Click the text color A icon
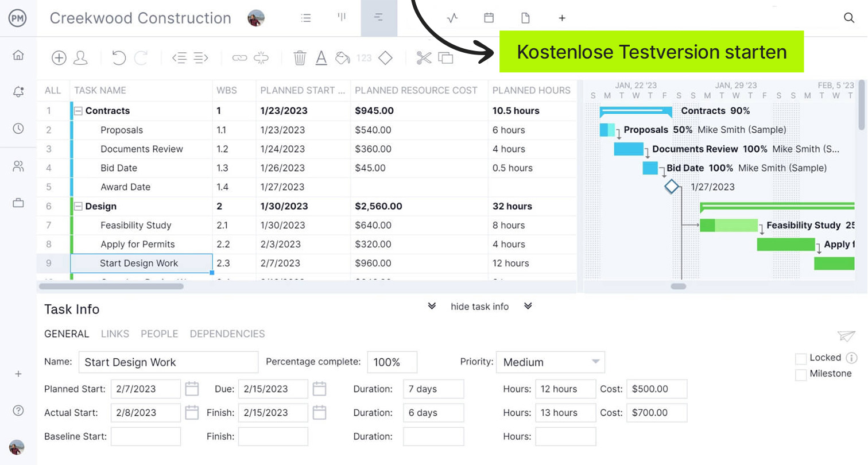 (321, 57)
